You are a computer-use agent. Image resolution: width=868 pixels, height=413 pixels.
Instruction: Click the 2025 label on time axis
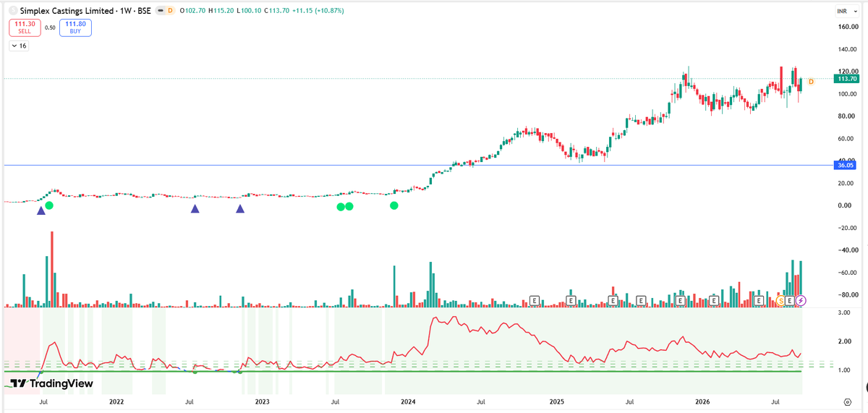pyautogui.click(x=556, y=401)
